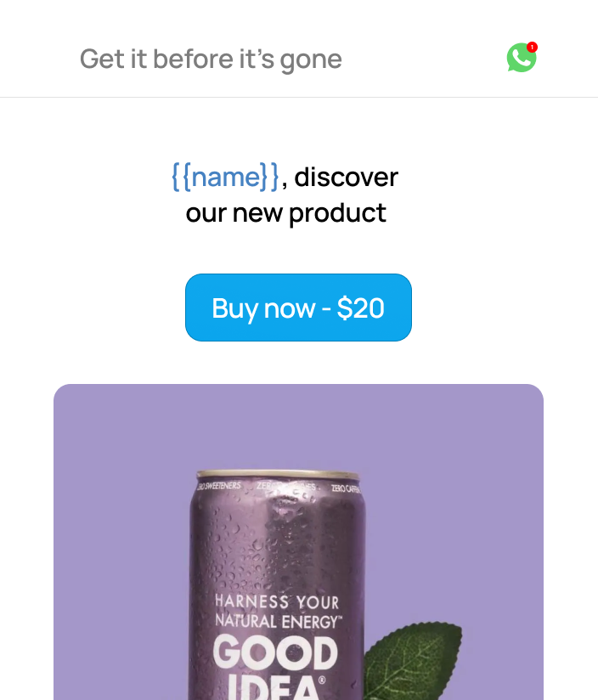This screenshot has width=598, height=700.
Task: Click the "ZERO CAFFEINE" text on the can rim
Action: click(346, 488)
